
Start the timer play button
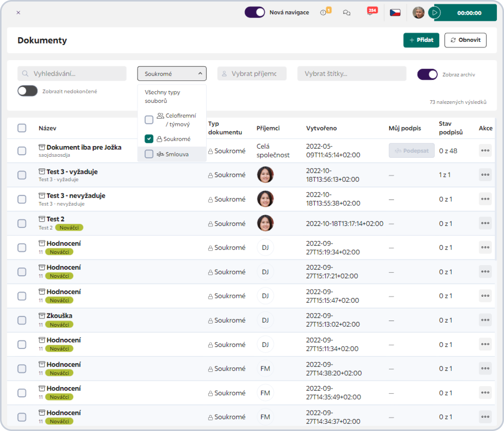pos(434,13)
